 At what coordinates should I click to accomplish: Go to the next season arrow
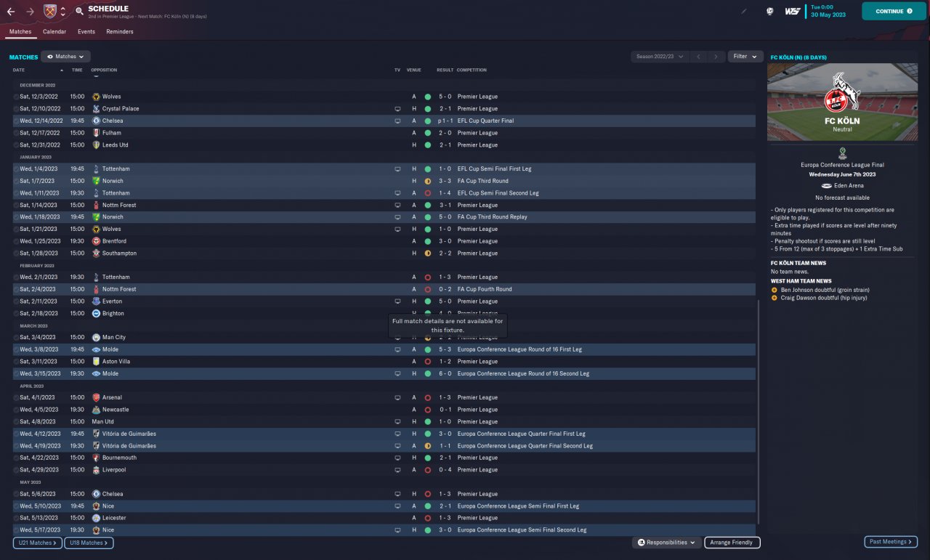point(716,57)
